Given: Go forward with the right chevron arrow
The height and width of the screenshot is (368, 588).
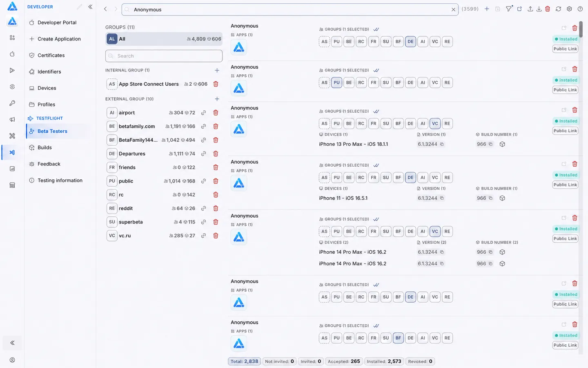Looking at the screenshot, I should (116, 9).
